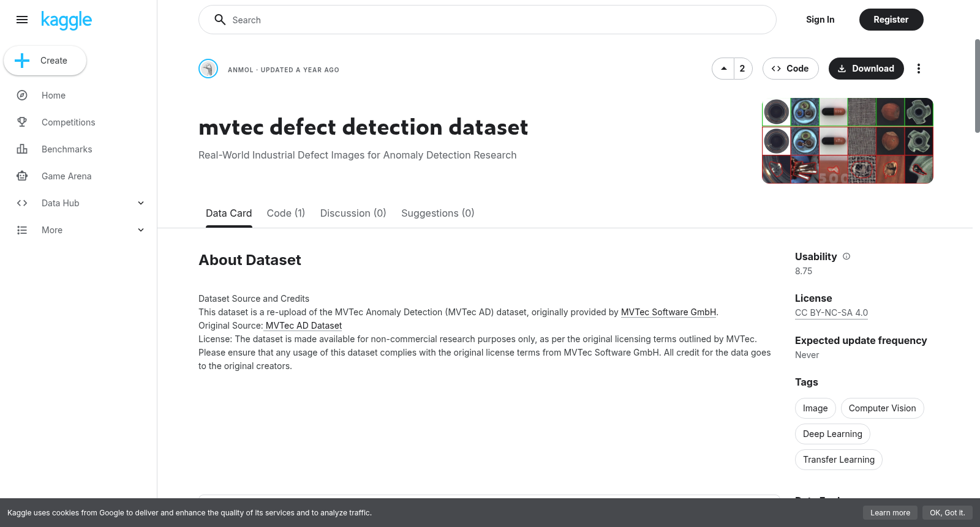
Task: Dismiss cookies with OK, Got it.
Action: coord(947,513)
